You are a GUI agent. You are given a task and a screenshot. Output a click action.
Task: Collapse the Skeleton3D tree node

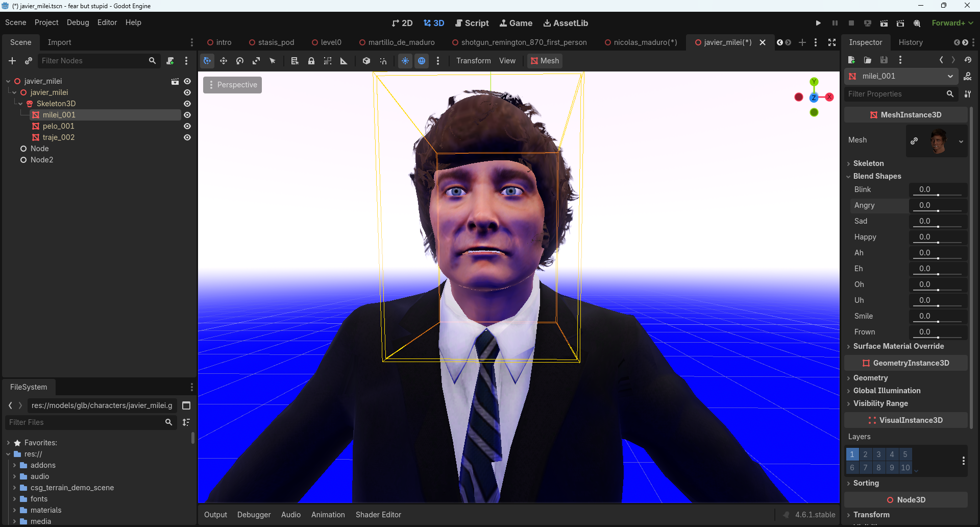tap(20, 104)
